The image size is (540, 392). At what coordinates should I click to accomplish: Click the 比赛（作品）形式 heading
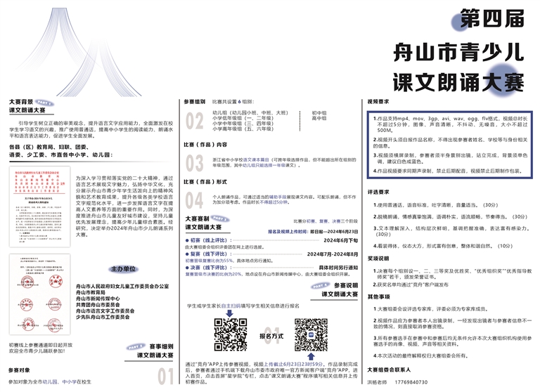(205, 182)
